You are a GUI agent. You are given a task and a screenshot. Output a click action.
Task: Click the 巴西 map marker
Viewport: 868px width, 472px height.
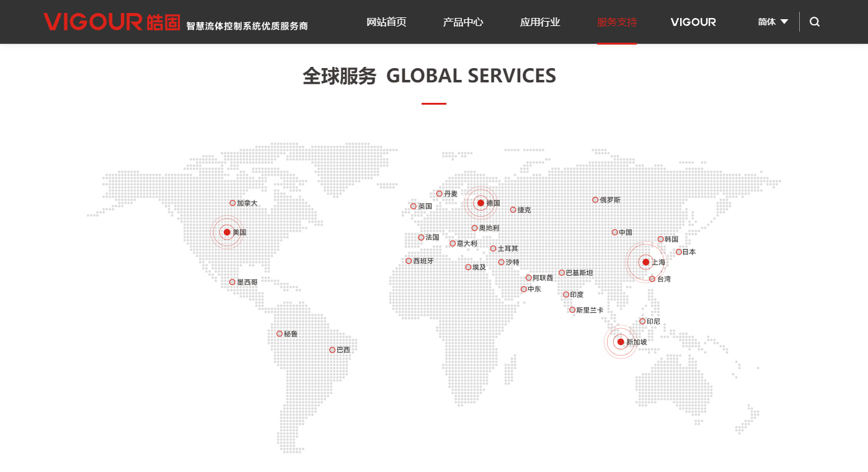[332, 350]
